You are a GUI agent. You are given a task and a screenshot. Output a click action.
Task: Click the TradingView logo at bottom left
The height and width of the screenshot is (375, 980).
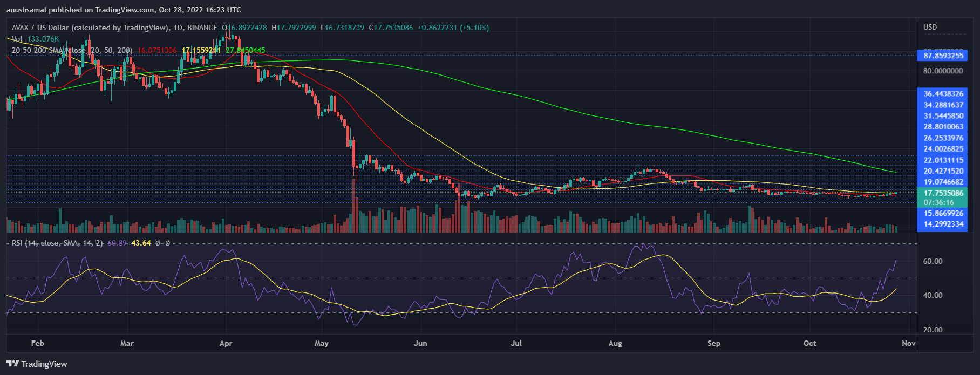pyautogui.click(x=37, y=364)
